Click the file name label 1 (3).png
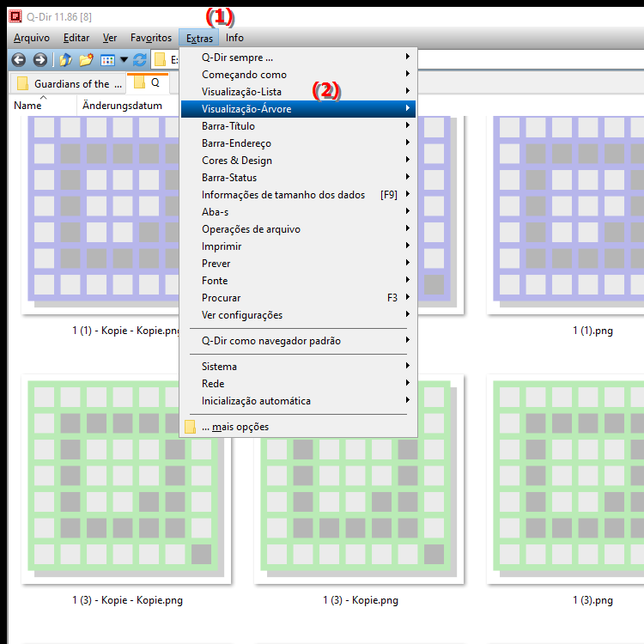The image size is (644, 644). point(592,600)
